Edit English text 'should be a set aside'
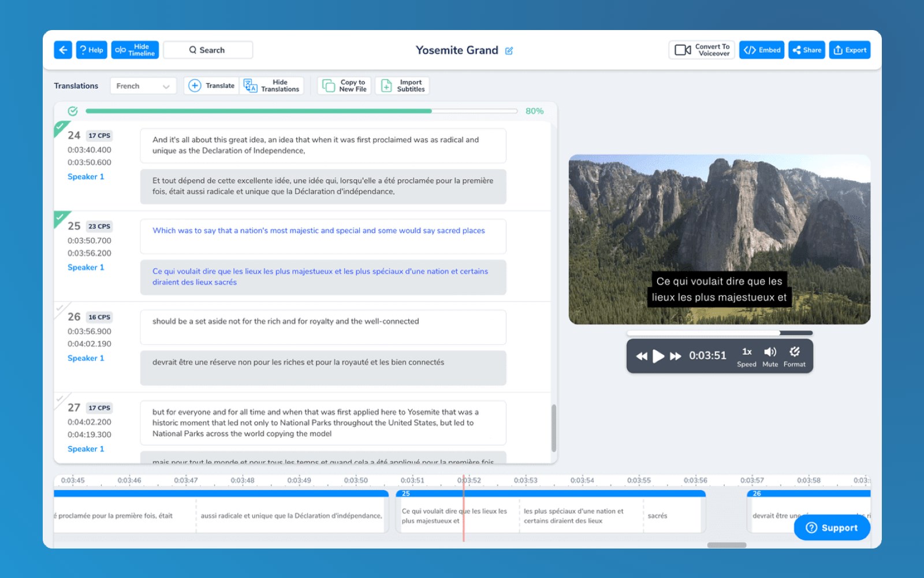This screenshot has width=924, height=578. click(x=323, y=327)
